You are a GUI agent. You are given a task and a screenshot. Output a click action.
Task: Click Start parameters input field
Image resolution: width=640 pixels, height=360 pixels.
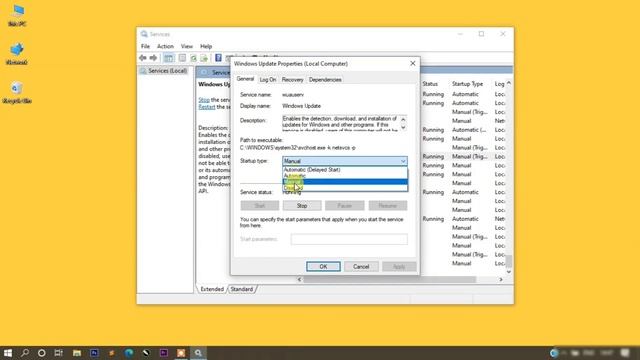[349, 239]
